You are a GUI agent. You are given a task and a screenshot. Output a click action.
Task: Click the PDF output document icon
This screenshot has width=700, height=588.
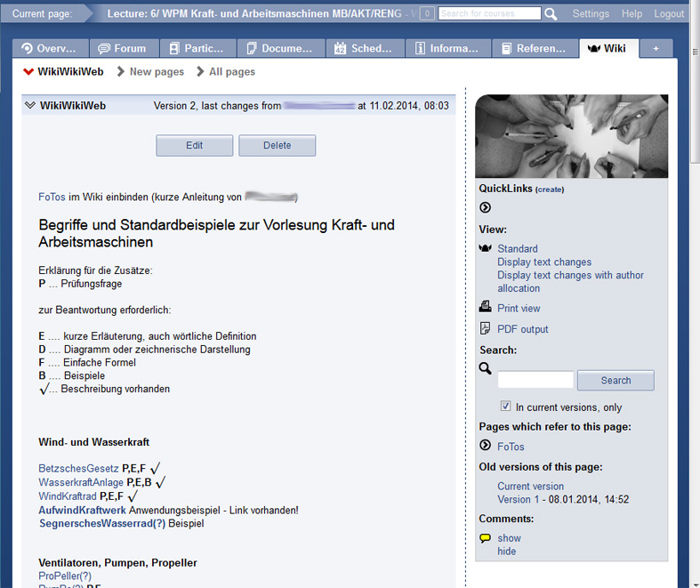[x=486, y=328]
